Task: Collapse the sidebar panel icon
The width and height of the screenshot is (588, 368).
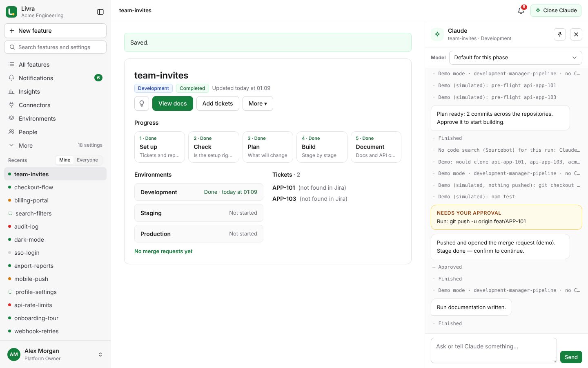Action: (x=100, y=12)
